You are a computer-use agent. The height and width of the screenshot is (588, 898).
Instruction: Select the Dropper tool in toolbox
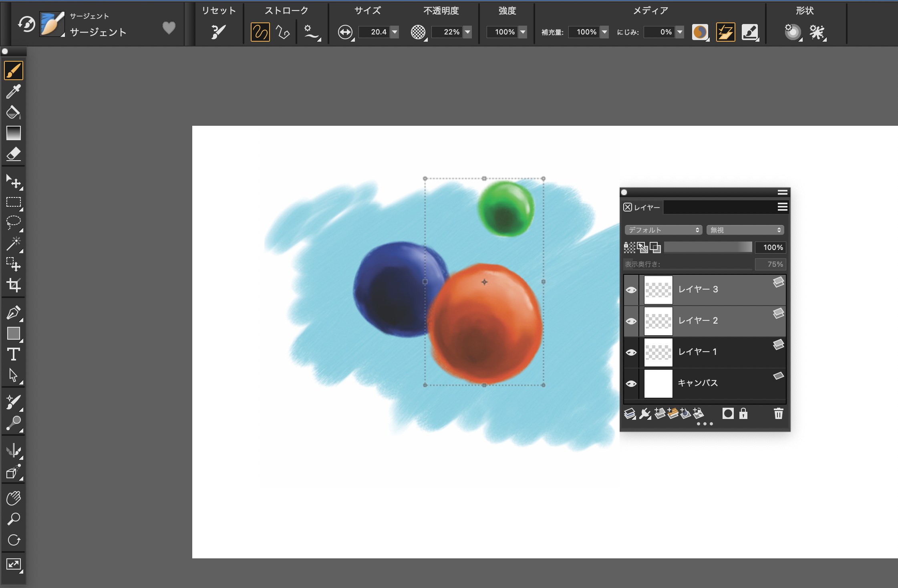pyautogui.click(x=13, y=92)
